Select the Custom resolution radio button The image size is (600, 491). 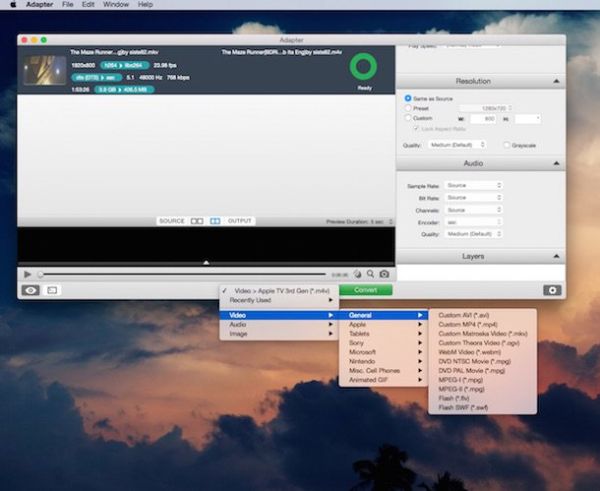click(408, 118)
